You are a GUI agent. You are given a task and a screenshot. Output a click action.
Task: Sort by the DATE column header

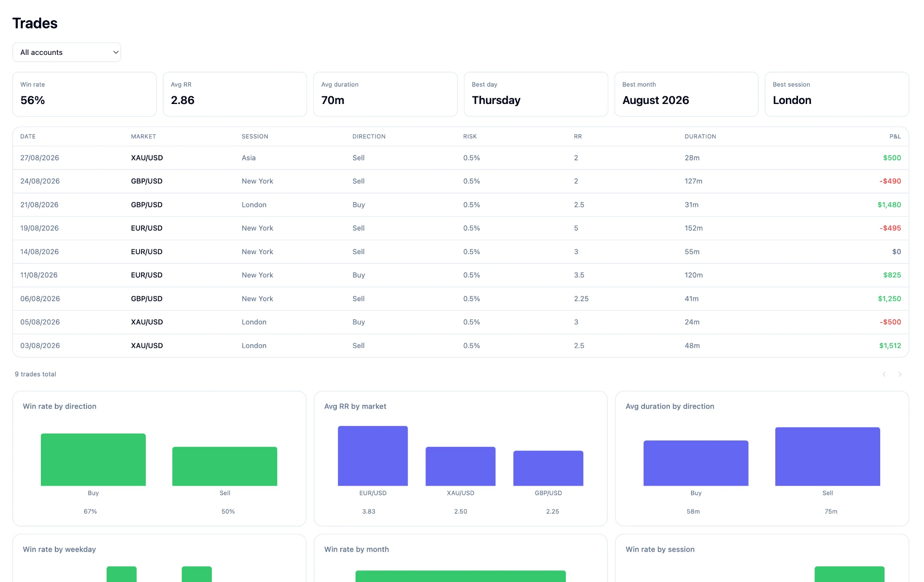pyautogui.click(x=28, y=136)
